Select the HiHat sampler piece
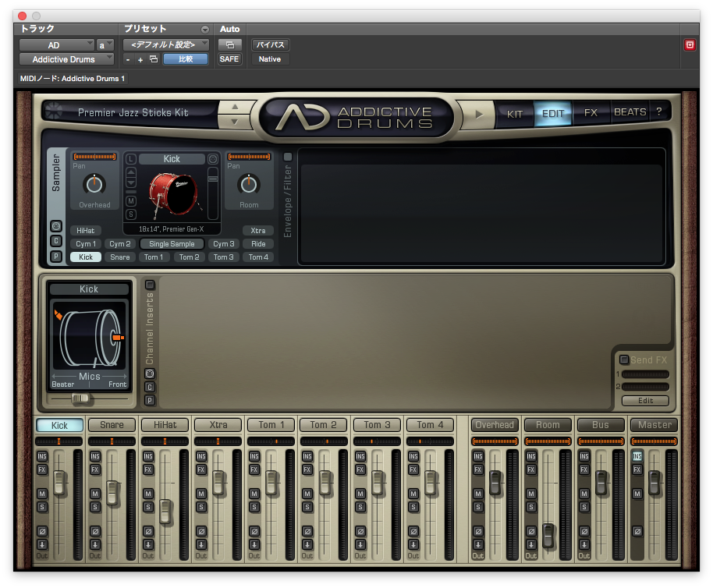 (x=86, y=230)
